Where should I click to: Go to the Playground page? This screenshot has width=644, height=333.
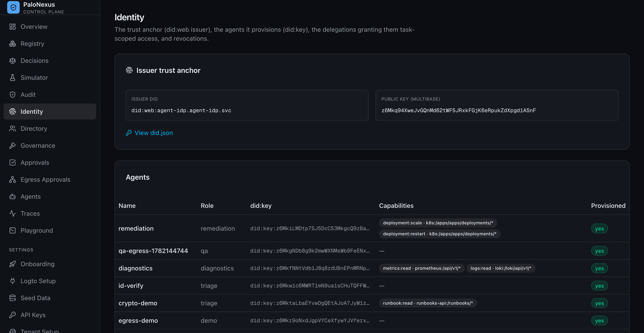pyautogui.click(x=50, y=231)
